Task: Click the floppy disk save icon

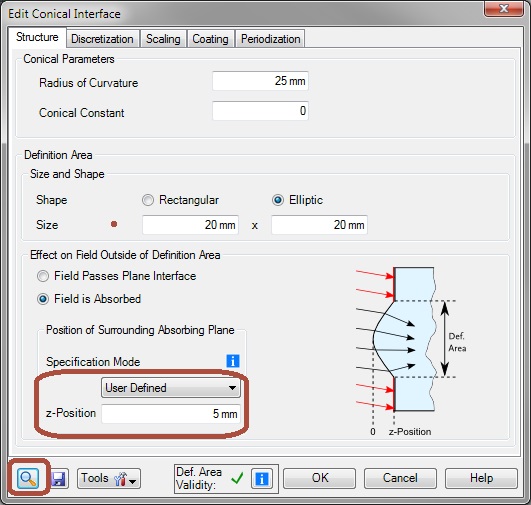Action: (x=59, y=479)
